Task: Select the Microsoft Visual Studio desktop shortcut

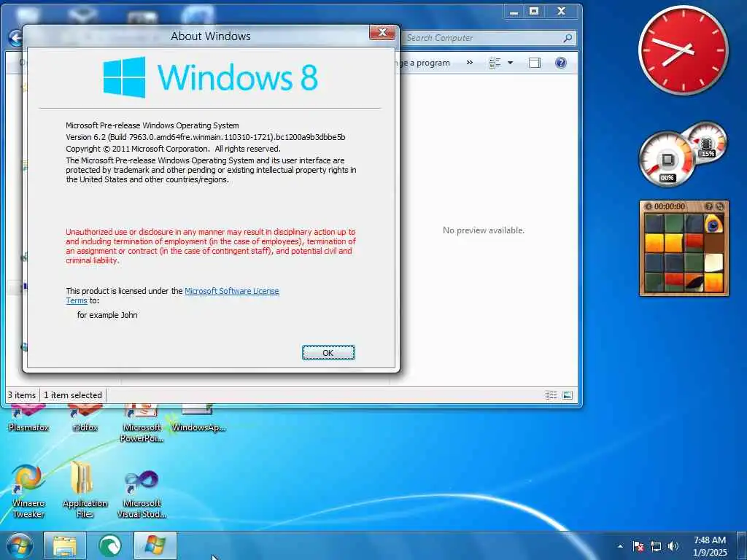Action: [142, 494]
